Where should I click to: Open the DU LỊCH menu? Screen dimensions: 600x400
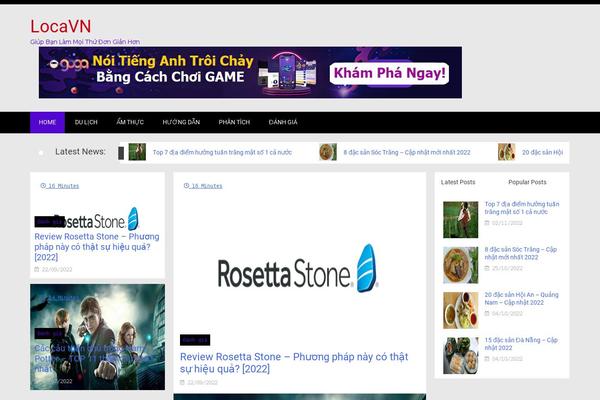[86, 122]
